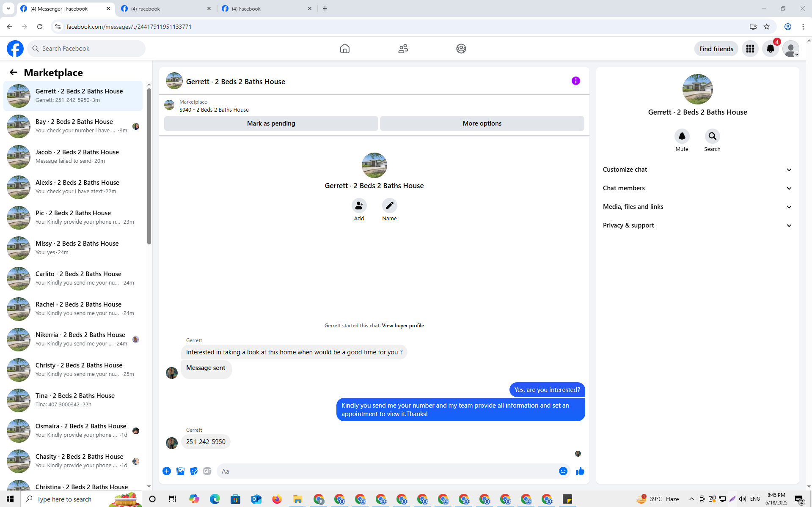812x507 pixels.
Task: Show hidden system tray icons
Action: point(692,499)
